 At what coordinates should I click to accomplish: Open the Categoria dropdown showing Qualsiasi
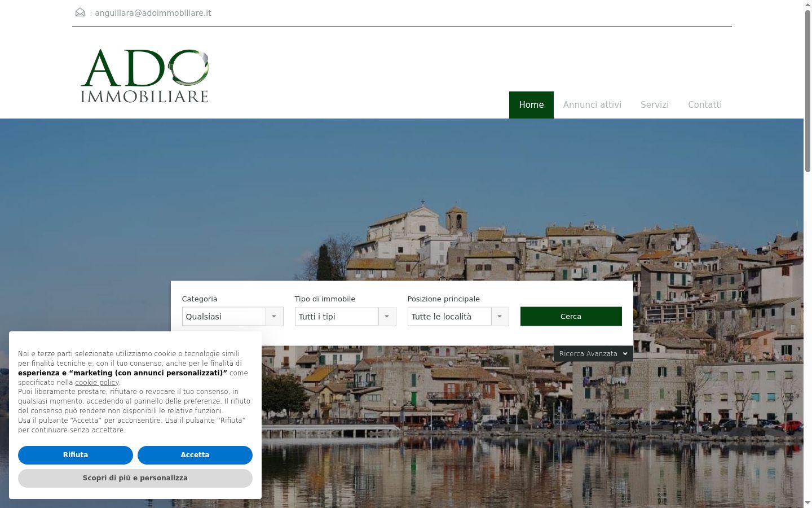click(x=232, y=317)
